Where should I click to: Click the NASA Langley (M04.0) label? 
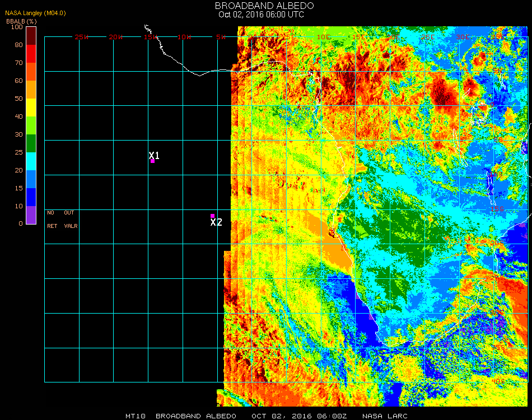(27, 13)
